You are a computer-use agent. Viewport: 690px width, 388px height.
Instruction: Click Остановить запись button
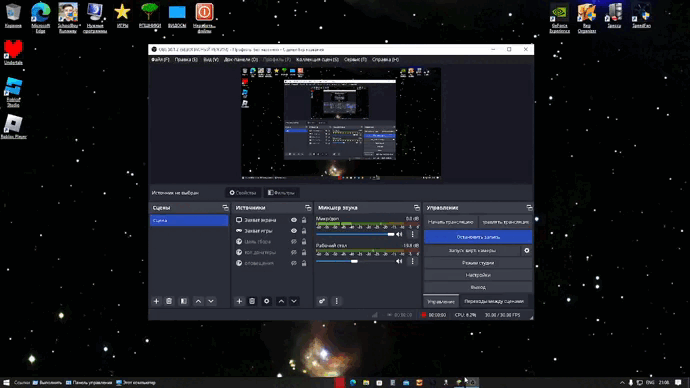[x=478, y=237]
